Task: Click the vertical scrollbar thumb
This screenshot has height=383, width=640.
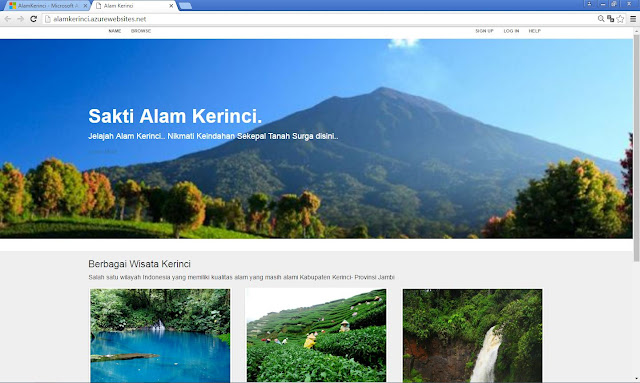Action: click(636, 148)
